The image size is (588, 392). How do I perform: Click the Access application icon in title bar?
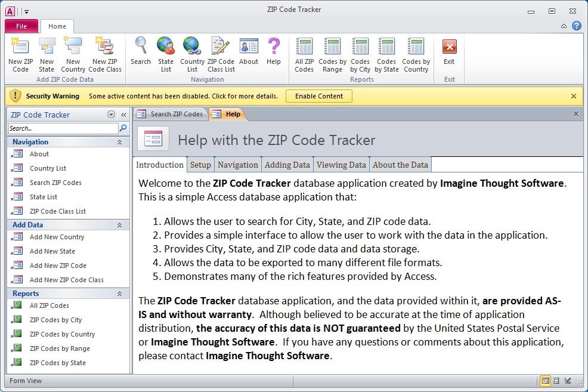click(x=10, y=11)
